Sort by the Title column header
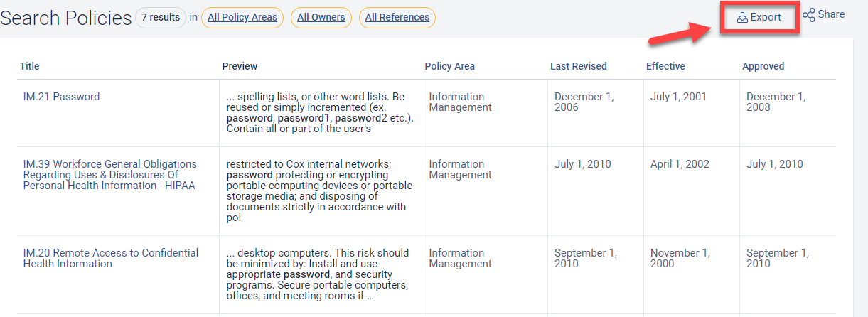 30,66
